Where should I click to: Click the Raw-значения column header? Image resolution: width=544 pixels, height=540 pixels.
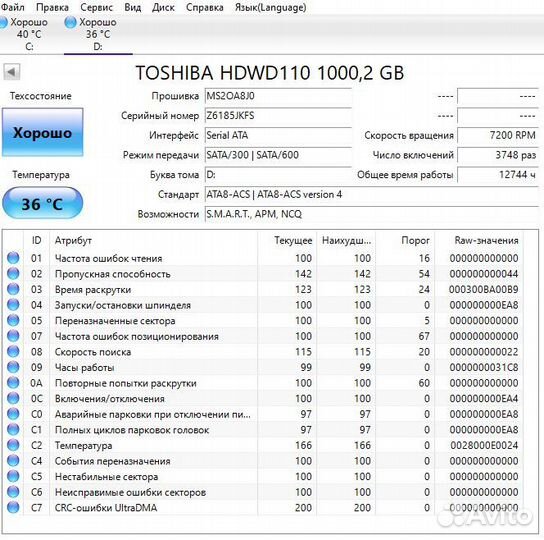coord(479,240)
